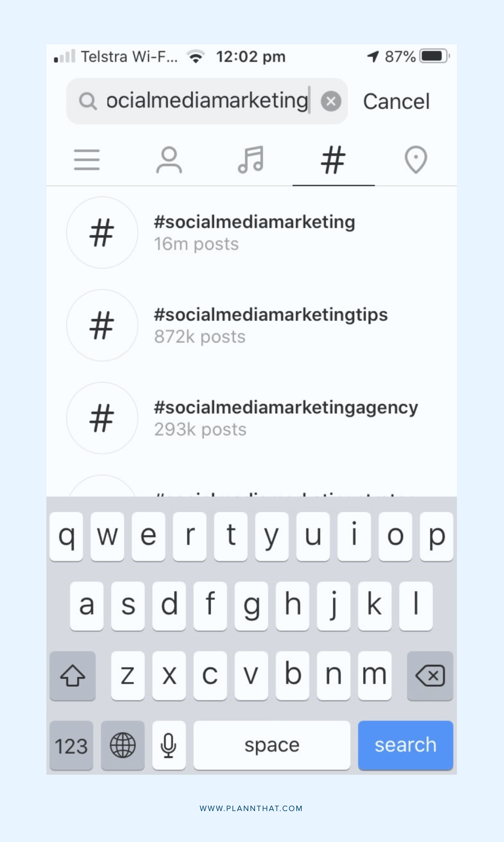Select the Tags (hashtag) search filter
This screenshot has height=842, width=504.
(x=333, y=160)
